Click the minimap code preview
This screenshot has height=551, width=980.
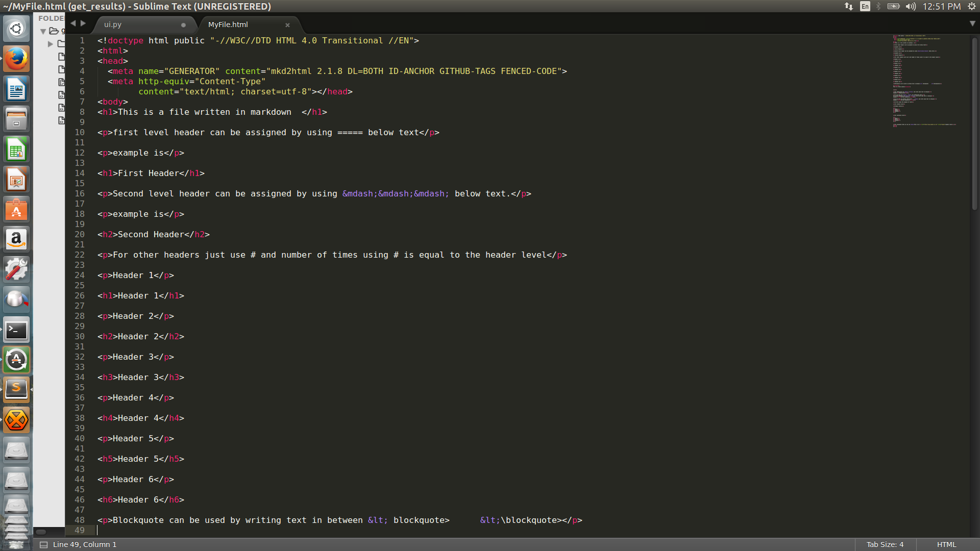click(x=924, y=81)
